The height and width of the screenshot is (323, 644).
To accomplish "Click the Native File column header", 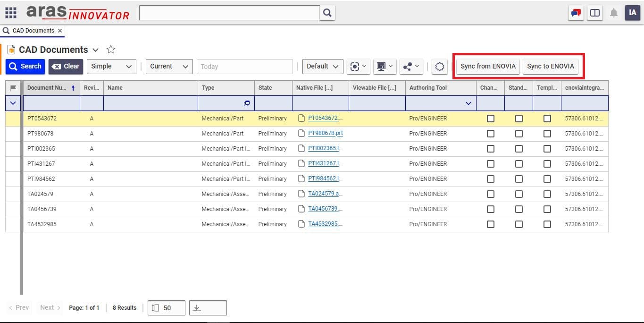I will coord(320,88).
